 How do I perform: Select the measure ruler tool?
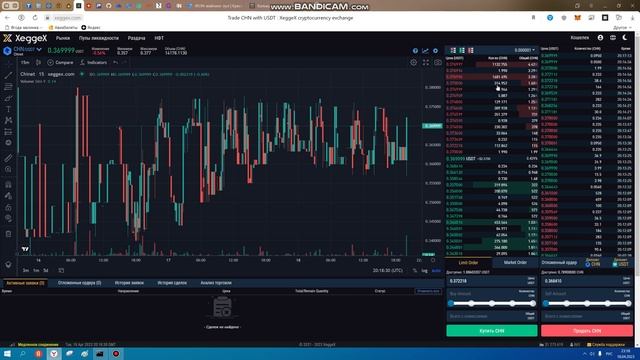pos(8,158)
